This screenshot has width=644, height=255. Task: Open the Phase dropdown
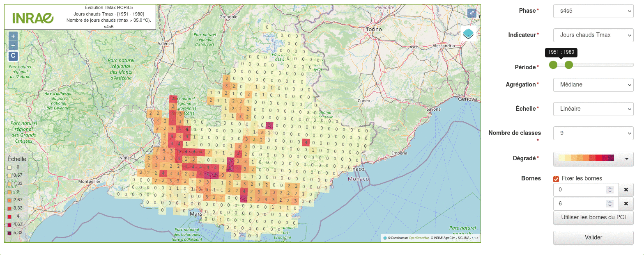[593, 11]
